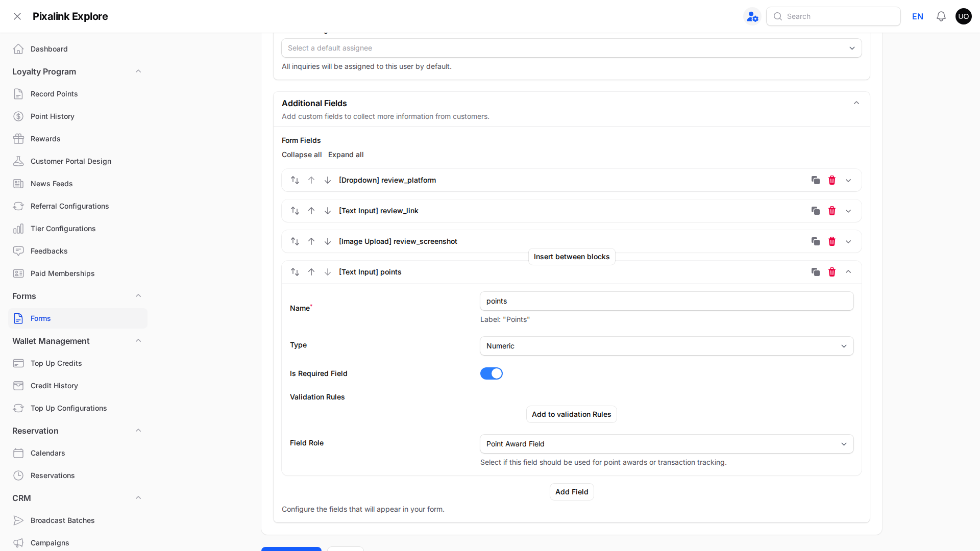Delete the review_screenshot field
This screenshot has width=980, height=551.
point(832,241)
